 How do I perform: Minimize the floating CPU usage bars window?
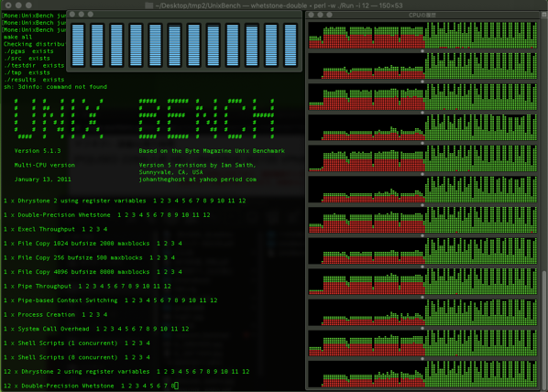point(82,15)
